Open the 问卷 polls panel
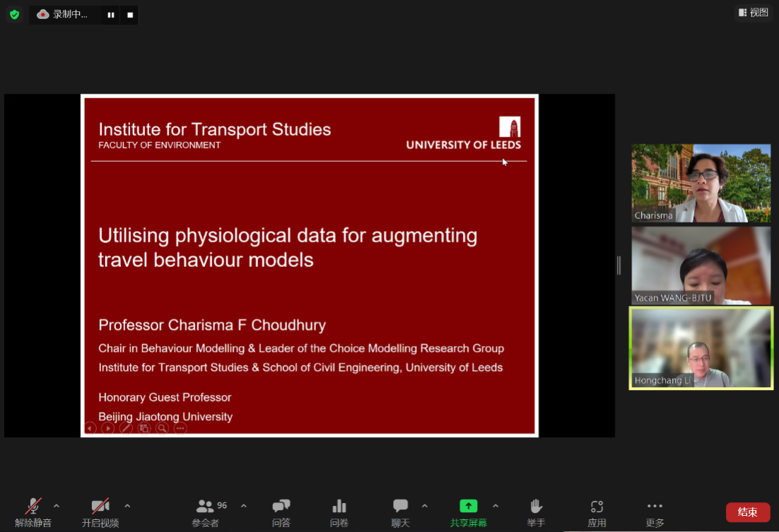 pyautogui.click(x=339, y=513)
